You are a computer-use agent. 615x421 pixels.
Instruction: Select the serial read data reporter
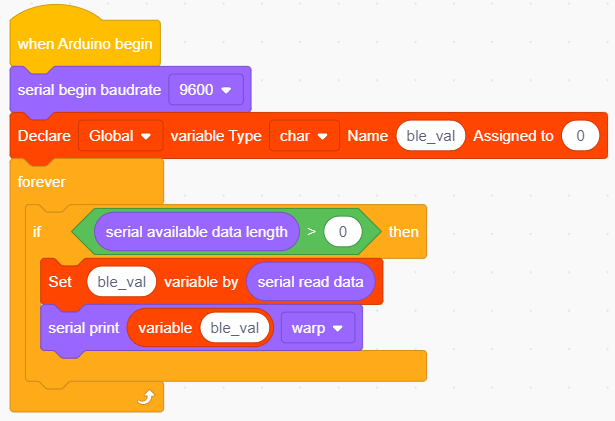point(311,282)
